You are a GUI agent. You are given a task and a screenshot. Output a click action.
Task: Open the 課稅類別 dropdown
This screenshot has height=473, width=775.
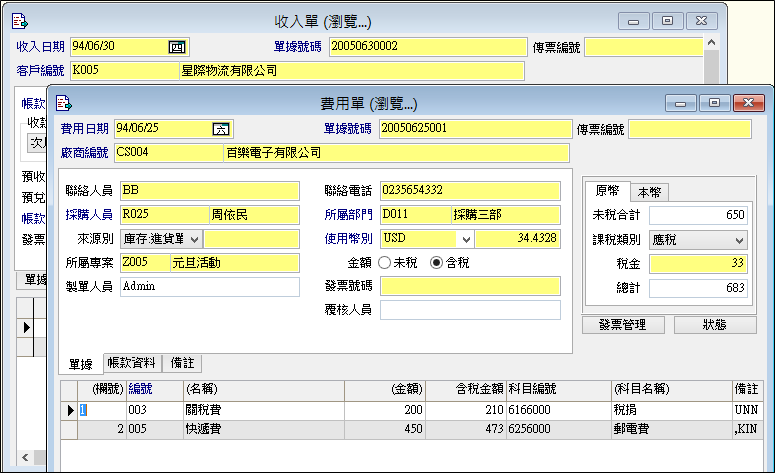(739, 240)
